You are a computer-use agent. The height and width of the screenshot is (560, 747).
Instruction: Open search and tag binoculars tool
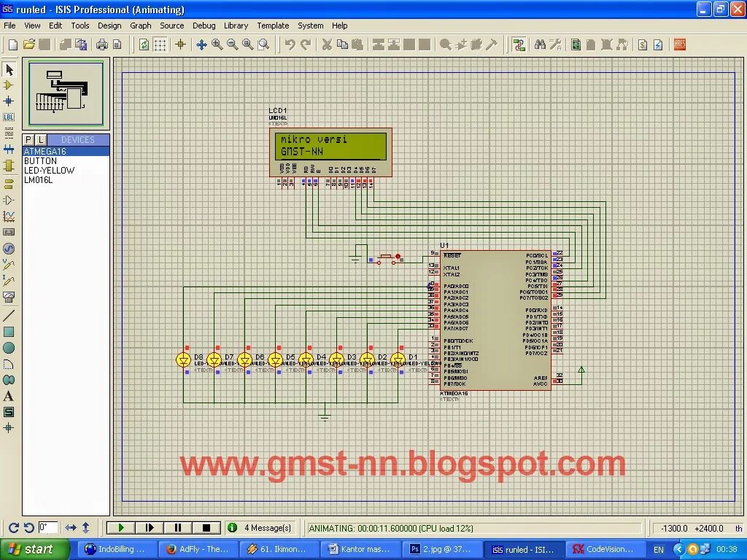[540, 44]
